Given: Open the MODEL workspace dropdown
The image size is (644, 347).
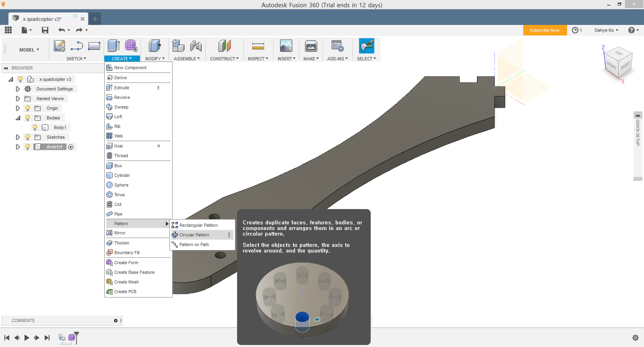Looking at the screenshot, I should click(29, 50).
